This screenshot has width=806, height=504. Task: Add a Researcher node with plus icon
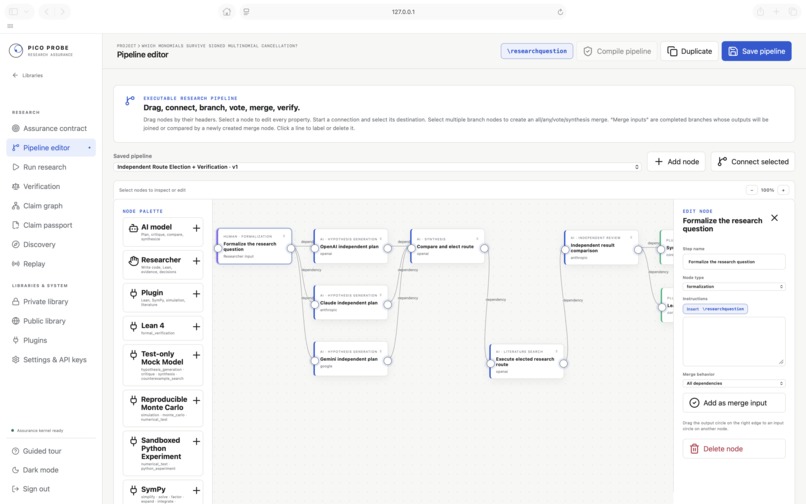196,261
